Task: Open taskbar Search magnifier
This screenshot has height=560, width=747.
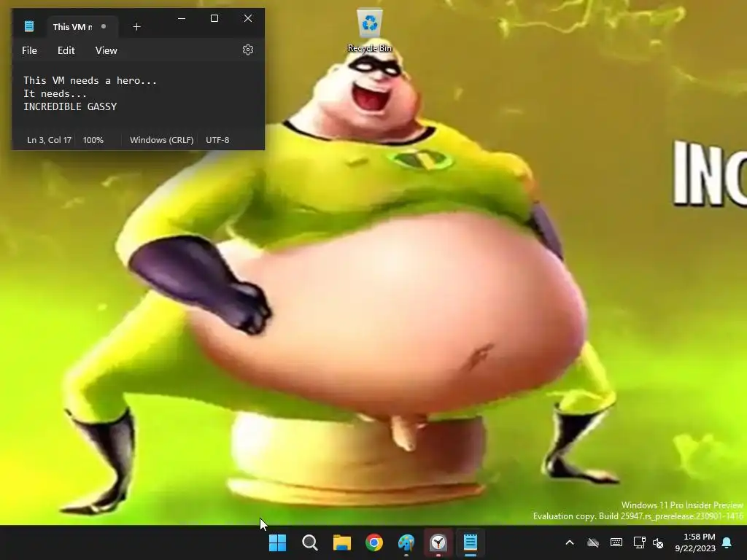Action: coord(309,542)
